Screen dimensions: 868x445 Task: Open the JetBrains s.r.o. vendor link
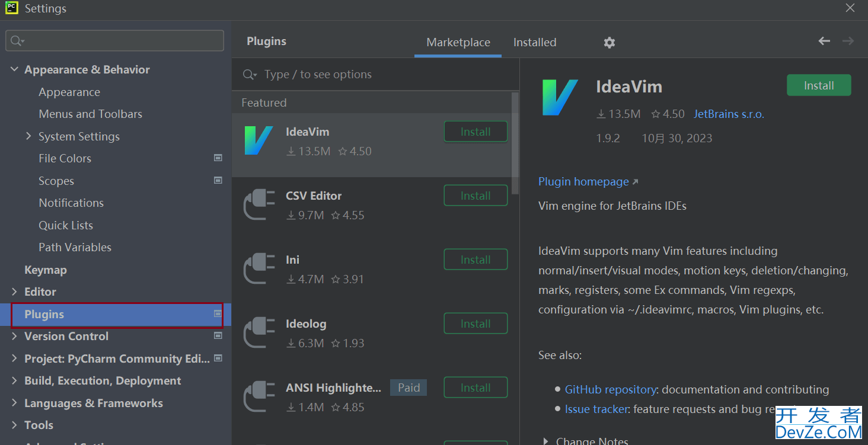(x=729, y=114)
